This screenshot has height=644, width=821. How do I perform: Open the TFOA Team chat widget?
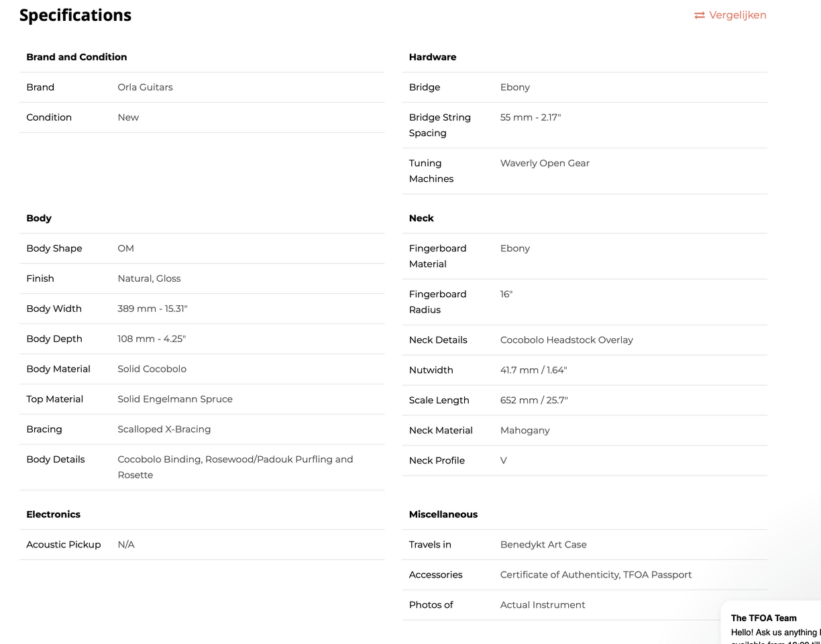[x=771, y=623]
